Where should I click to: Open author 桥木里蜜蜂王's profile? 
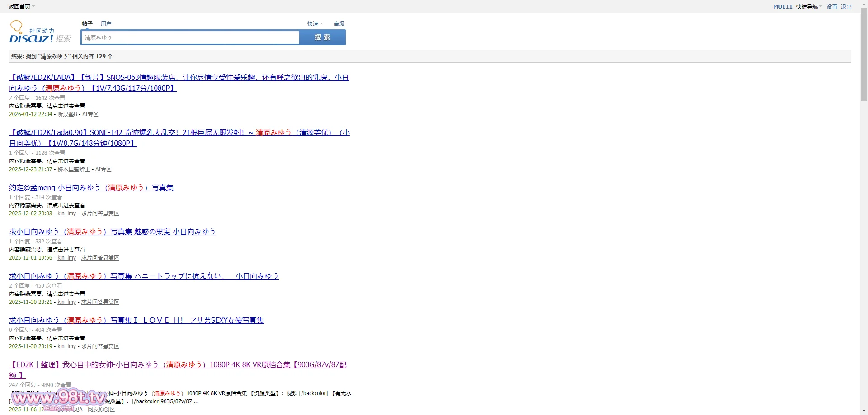point(74,169)
